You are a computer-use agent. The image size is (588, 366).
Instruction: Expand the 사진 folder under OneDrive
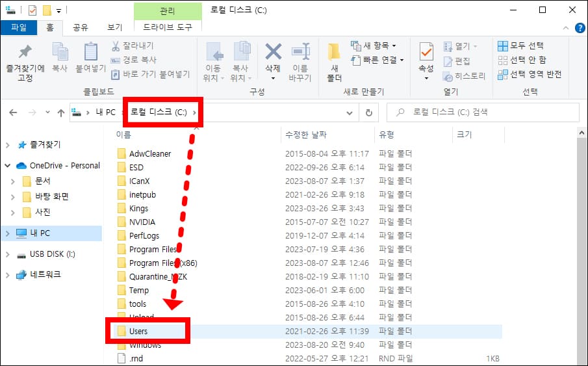13,213
